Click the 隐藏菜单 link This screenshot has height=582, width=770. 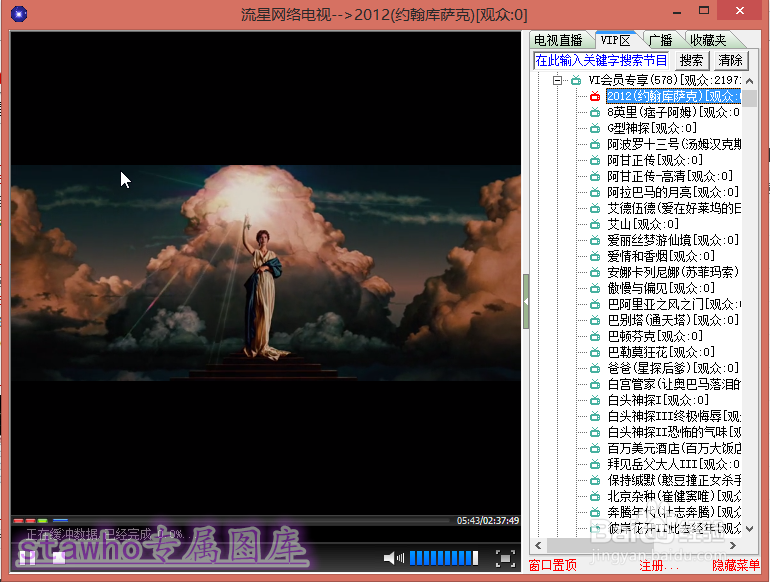736,566
